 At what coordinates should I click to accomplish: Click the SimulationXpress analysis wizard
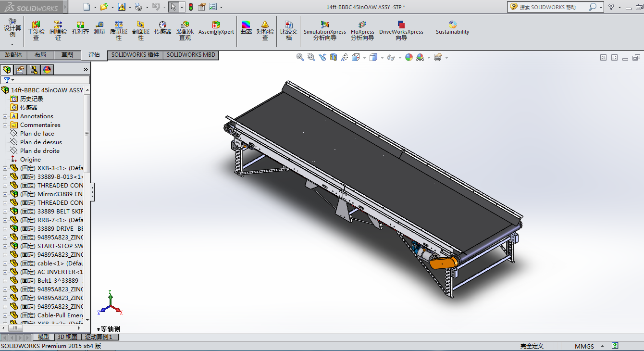click(x=325, y=29)
